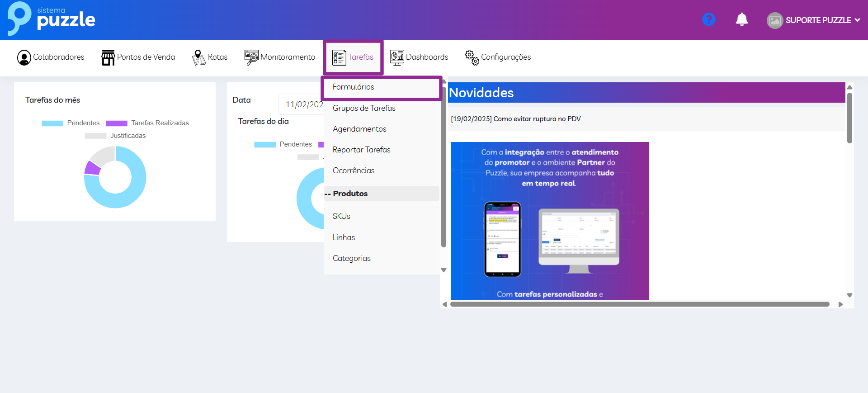Toggle the Tarefas Realizadas legend item

147,123
